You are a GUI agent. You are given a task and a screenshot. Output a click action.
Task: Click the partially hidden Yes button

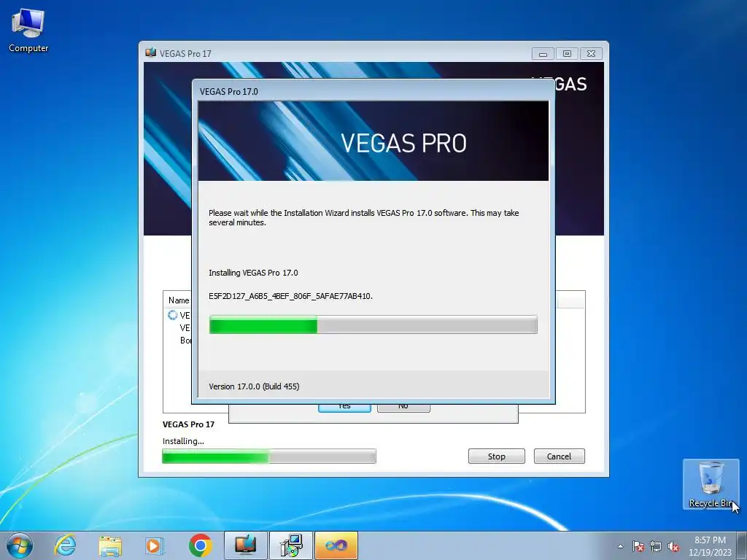(344, 408)
